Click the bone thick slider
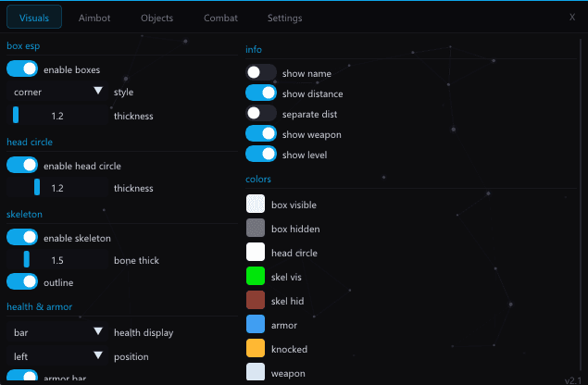This screenshot has height=385, width=588. [57, 260]
